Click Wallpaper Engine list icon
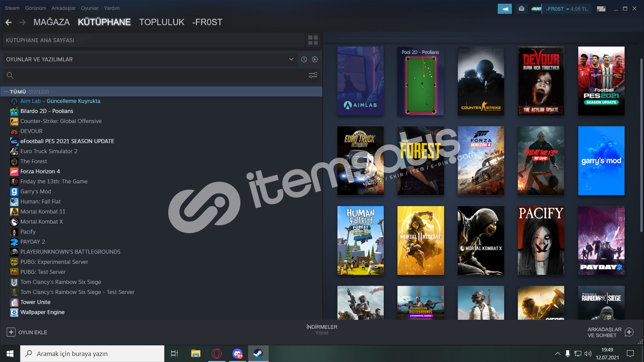 point(14,312)
